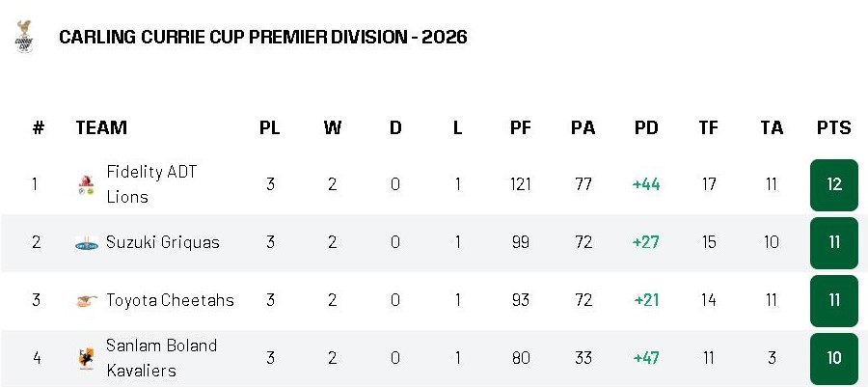
Task: Open the Sanlam Boland Kavaliers team name
Action: pos(161,358)
